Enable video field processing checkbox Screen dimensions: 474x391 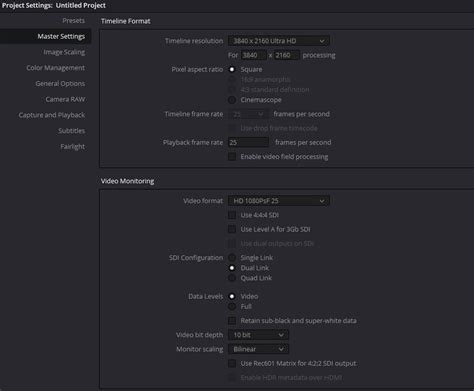(232, 157)
